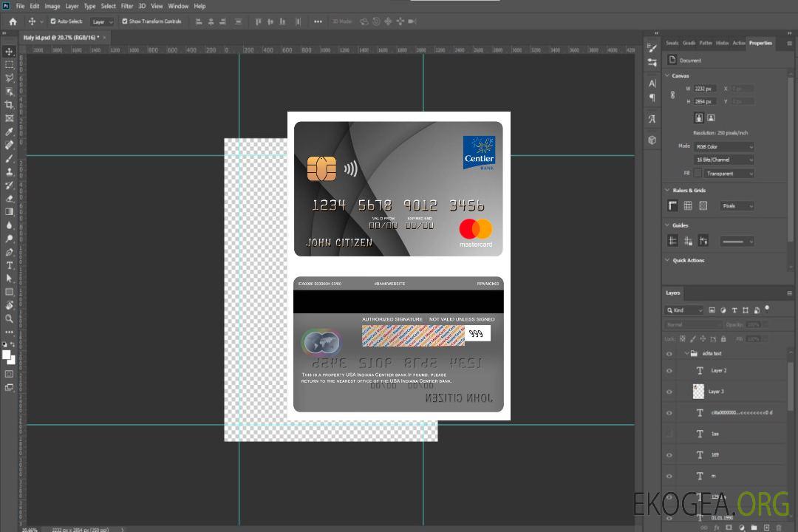Screen dimensions: 798x532
Task: Toggle the rulers icon in Rulers & Grids
Action: [x=673, y=205]
